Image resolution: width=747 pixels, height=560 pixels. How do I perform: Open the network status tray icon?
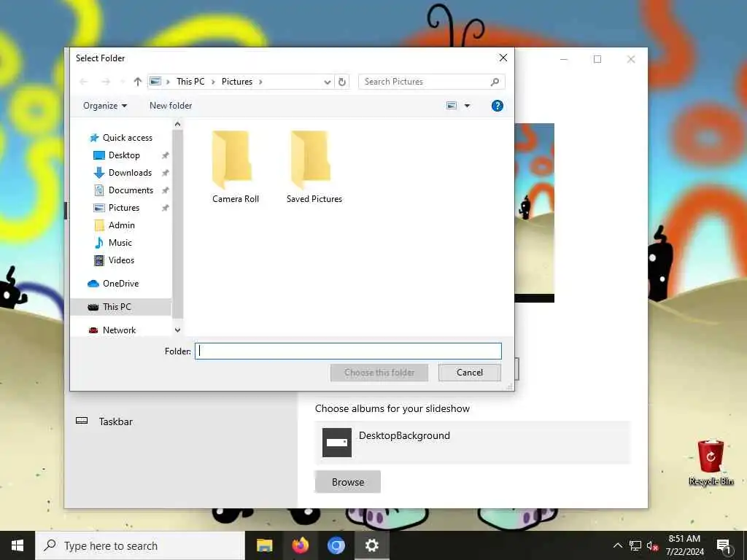[635, 545]
